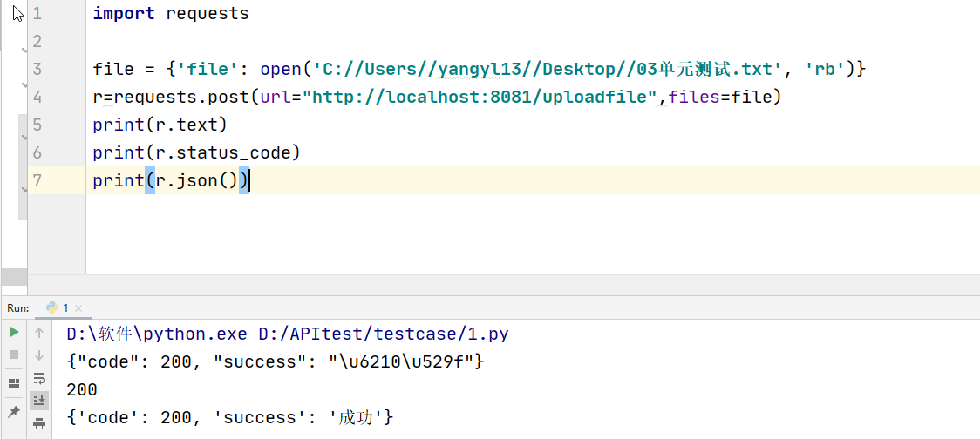
Task: Click the 'open' function on line 3
Action: point(281,70)
